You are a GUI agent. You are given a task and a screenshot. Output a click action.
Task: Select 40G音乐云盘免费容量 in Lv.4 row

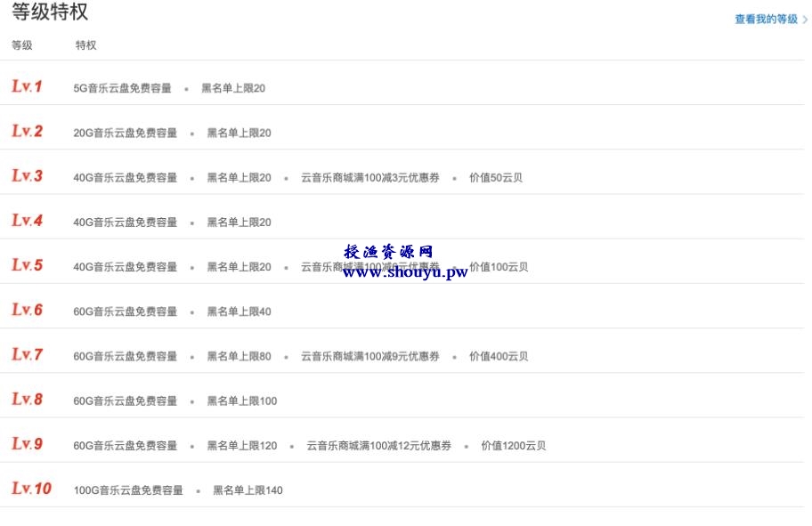point(125,223)
